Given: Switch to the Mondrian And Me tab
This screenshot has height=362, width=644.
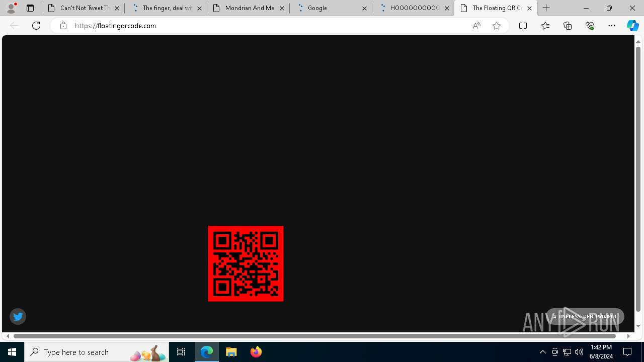Looking at the screenshot, I should (x=248, y=8).
